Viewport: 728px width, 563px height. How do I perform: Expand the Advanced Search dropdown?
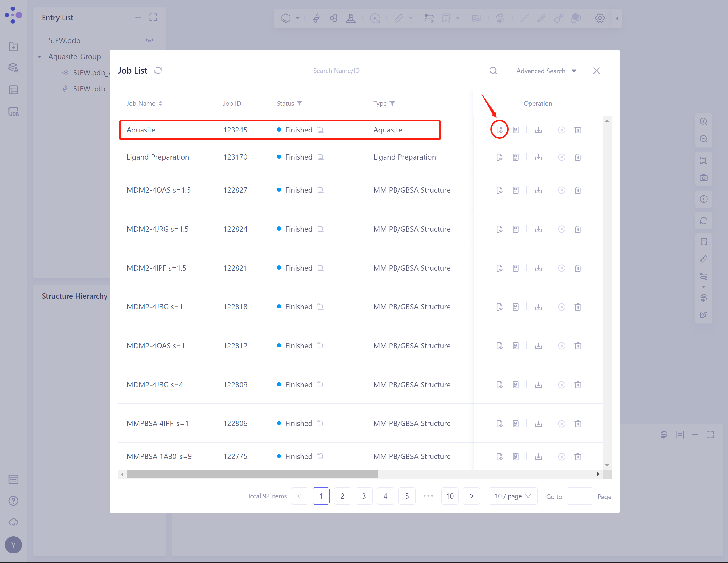(x=546, y=71)
